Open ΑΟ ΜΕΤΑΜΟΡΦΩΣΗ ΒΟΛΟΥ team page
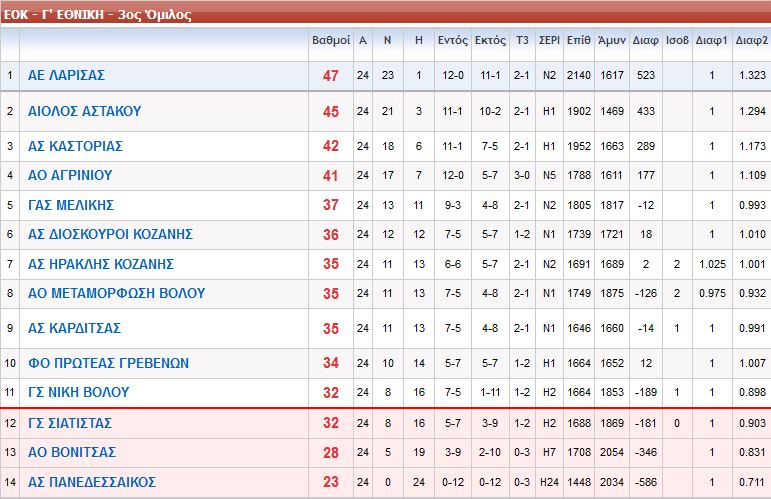 [116, 294]
